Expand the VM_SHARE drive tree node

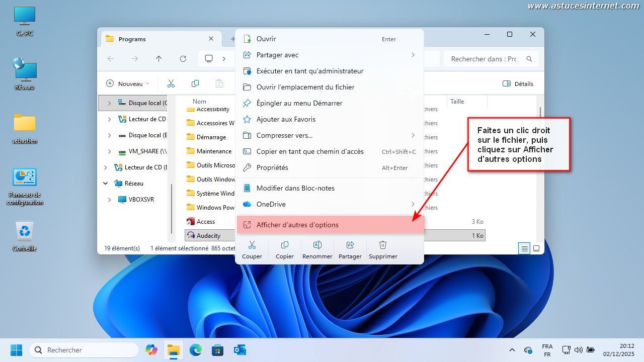click(x=110, y=151)
